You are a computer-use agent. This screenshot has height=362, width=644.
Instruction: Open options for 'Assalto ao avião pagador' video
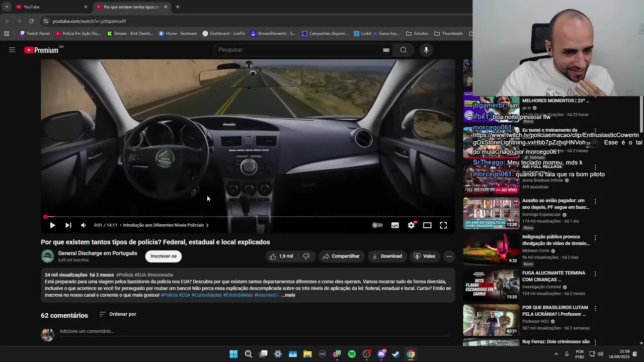595,201
